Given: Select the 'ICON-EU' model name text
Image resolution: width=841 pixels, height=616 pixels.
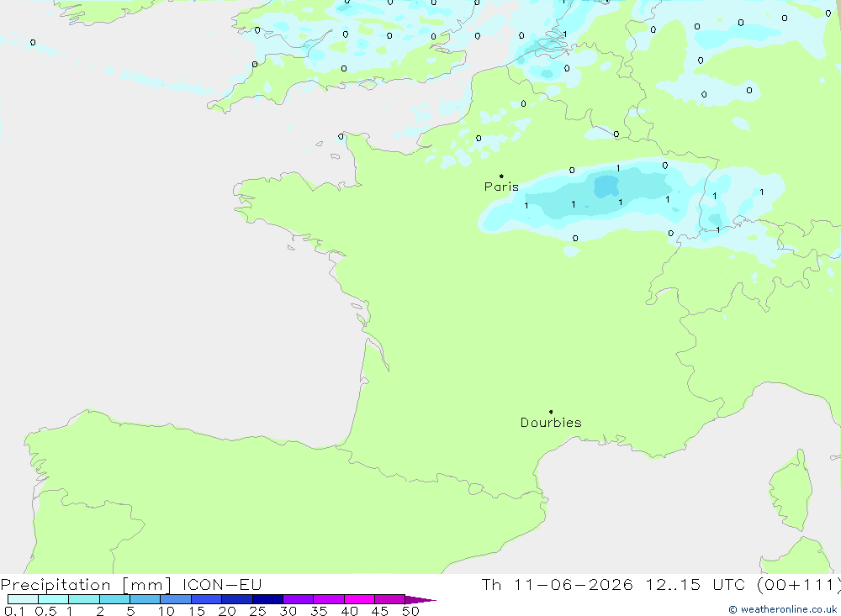Looking at the screenshot, I should pyautogui.click(x=222, y=584).
